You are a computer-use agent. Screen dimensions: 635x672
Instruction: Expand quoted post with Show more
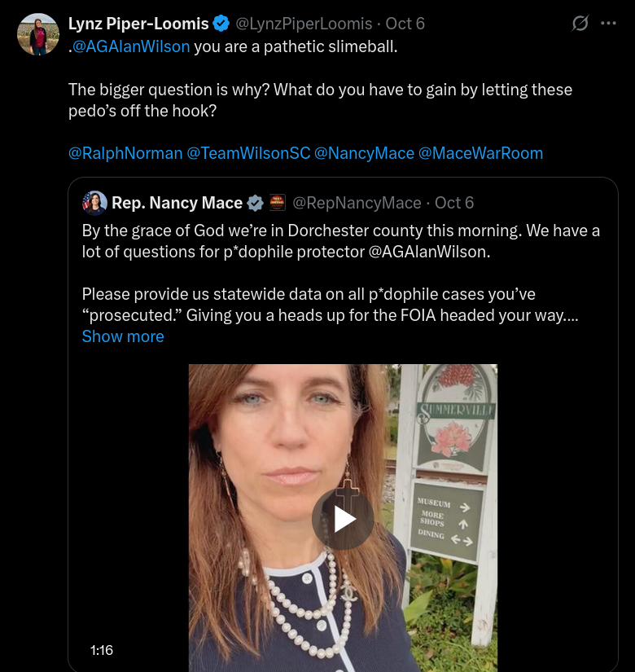[123, 336]
